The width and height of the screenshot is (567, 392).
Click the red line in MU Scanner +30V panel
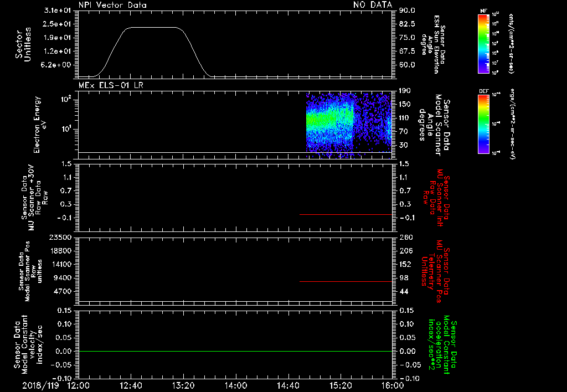(x=346, y=214)
